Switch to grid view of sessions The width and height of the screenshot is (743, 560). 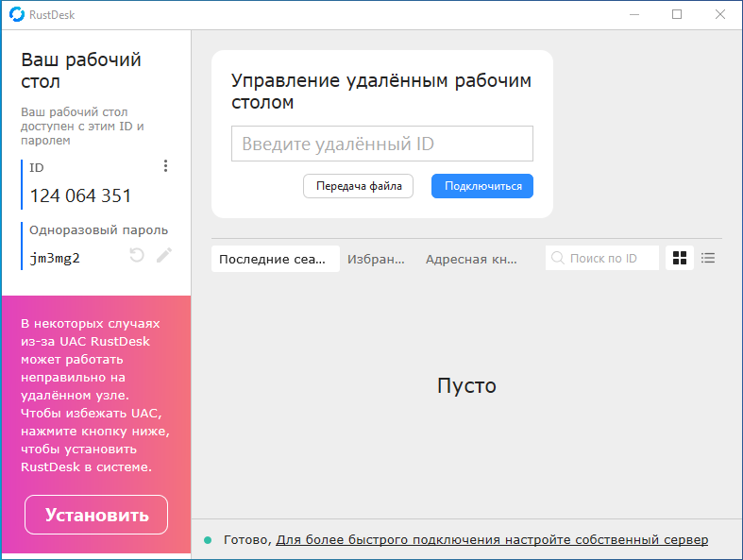(680, 258)
